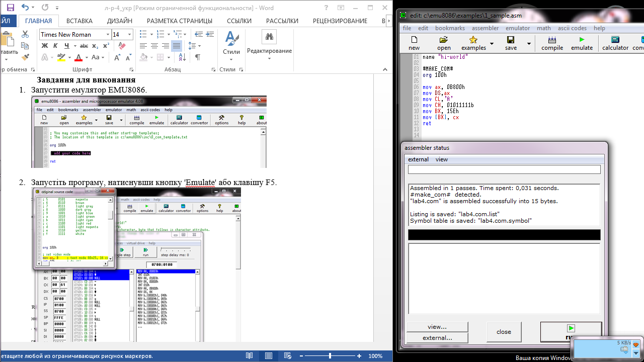The image size is (644, 362).
Task: Open the text highlight color dropdown arrow
Action: pyautogui.click(x=69, y=58)
